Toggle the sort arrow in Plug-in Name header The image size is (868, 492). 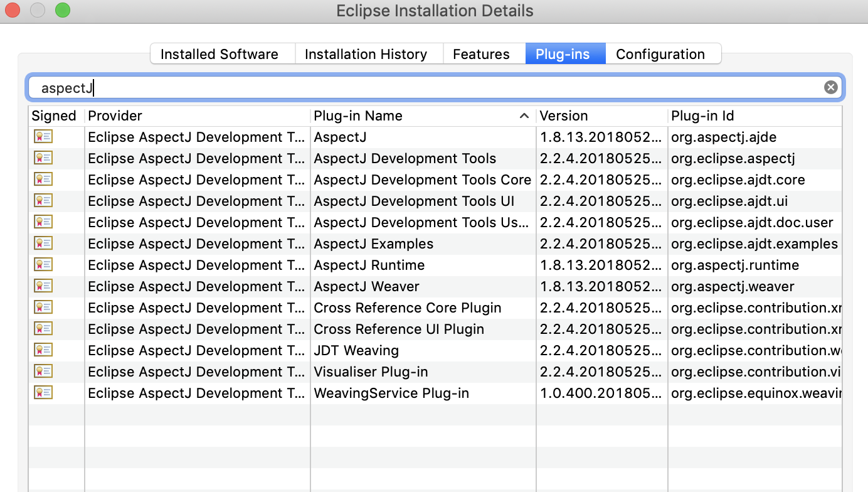point(524,116)
